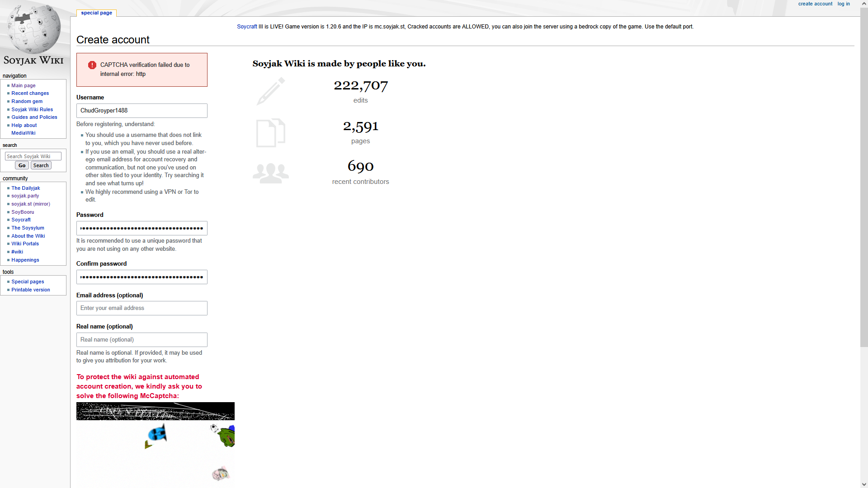Viewport: 868px width, 488px height.
Task: Select the green frog captcha image
Action: point(225,435)
